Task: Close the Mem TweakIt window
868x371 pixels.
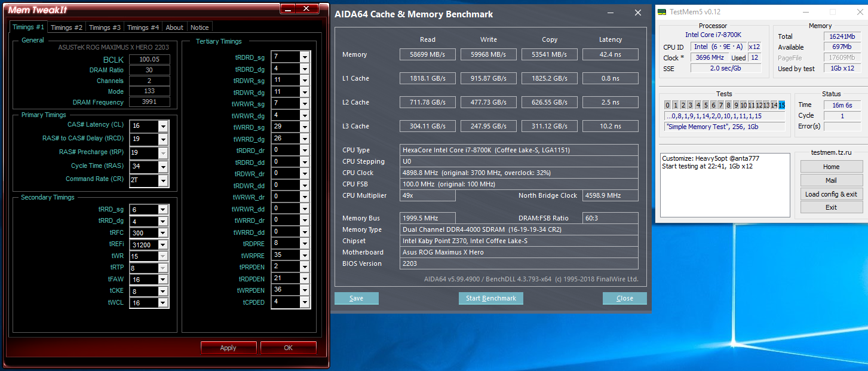Action: (307, 8)
